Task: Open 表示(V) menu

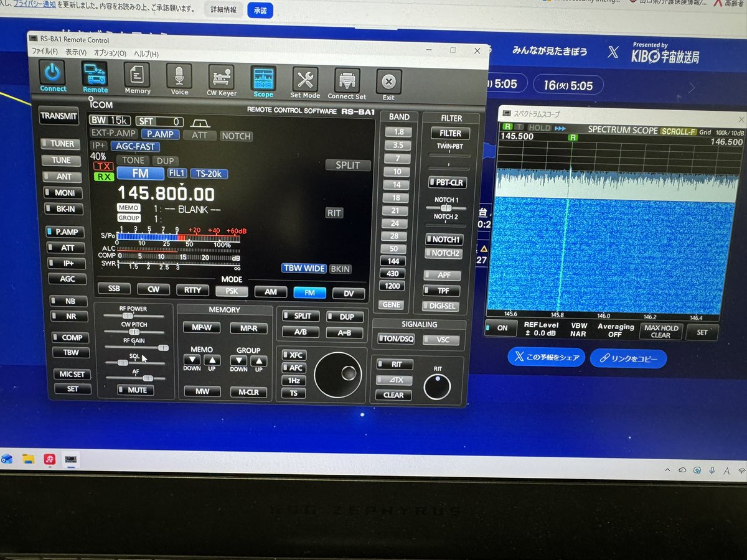Action: [x=75, y=52]
